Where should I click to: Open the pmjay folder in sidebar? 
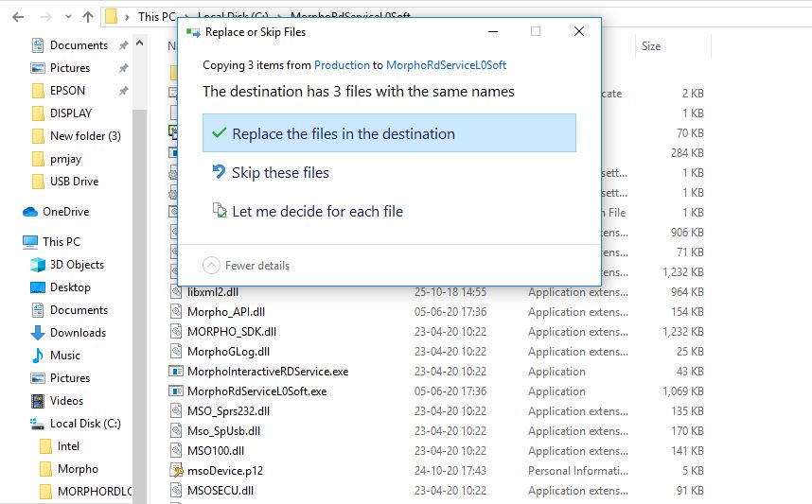[x=65, y=159]
